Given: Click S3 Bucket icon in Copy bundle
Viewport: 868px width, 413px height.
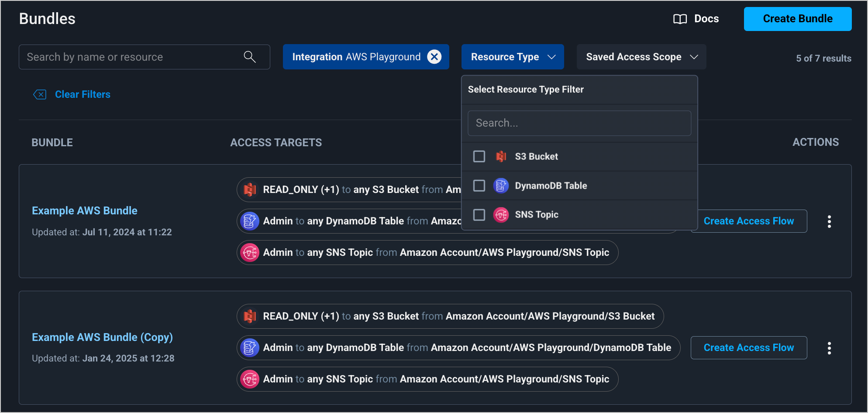Looking at the screenshot, I should pos(250,316).
